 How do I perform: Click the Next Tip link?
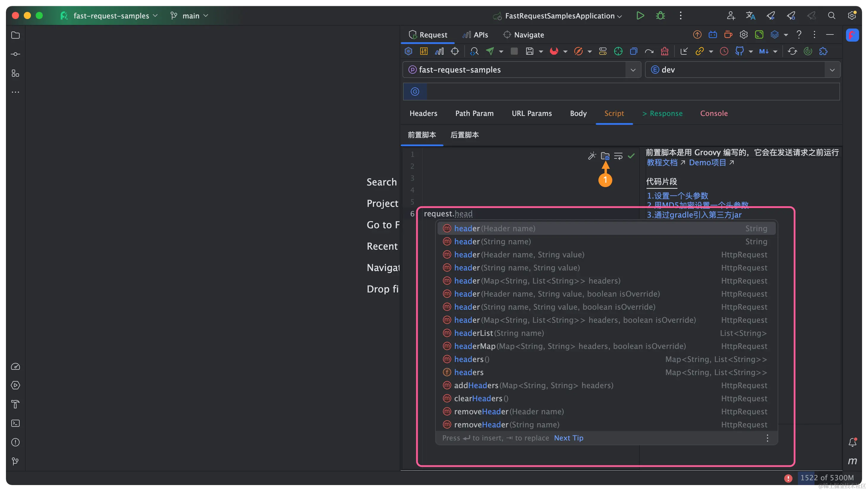[x=569, y=438]
